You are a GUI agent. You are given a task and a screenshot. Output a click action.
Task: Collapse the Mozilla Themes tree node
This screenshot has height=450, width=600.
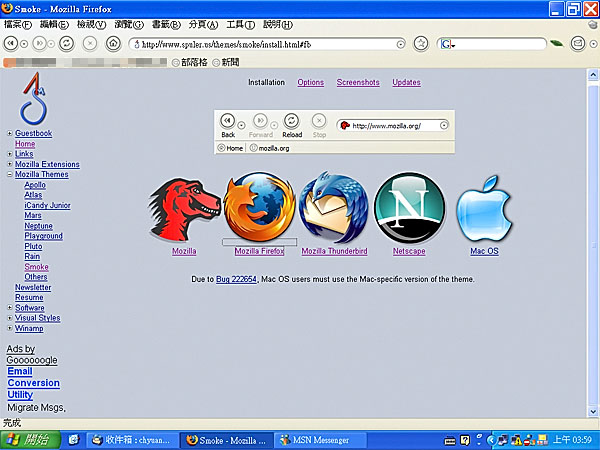click(10, 175)
